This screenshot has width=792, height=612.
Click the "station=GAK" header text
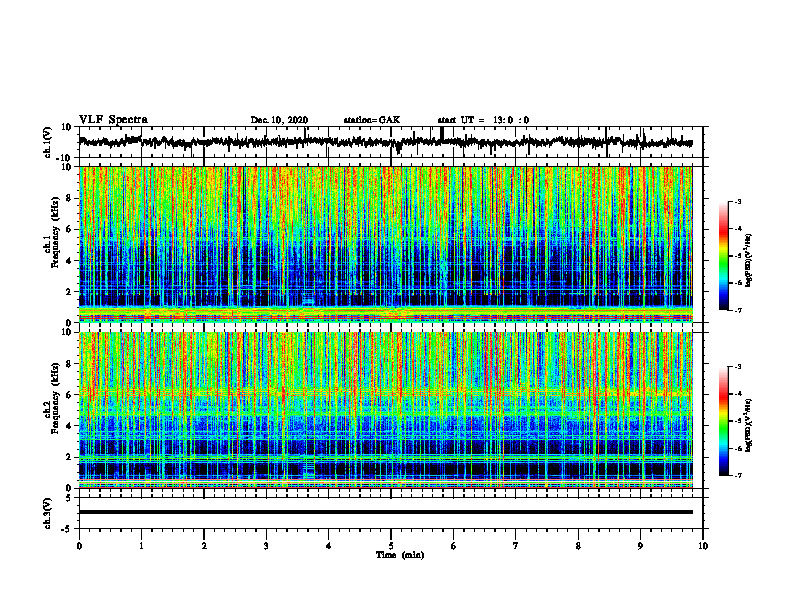pos(372,120)
